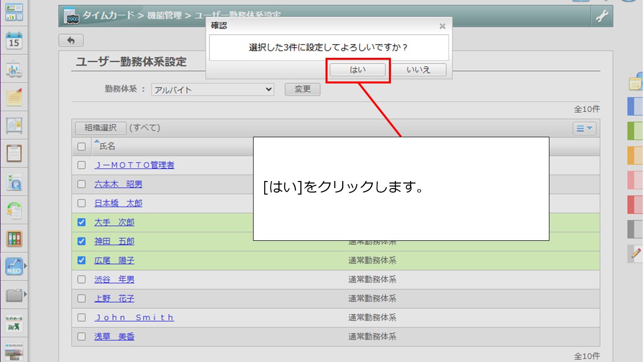Click the pencil edit icon on right edge

[x=636, y=253]
